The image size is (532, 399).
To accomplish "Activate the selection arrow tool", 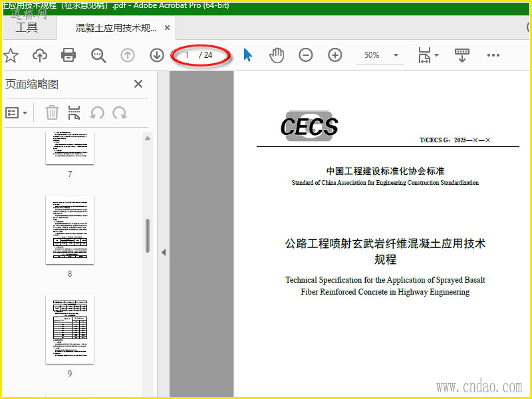I will coord(247,55).
